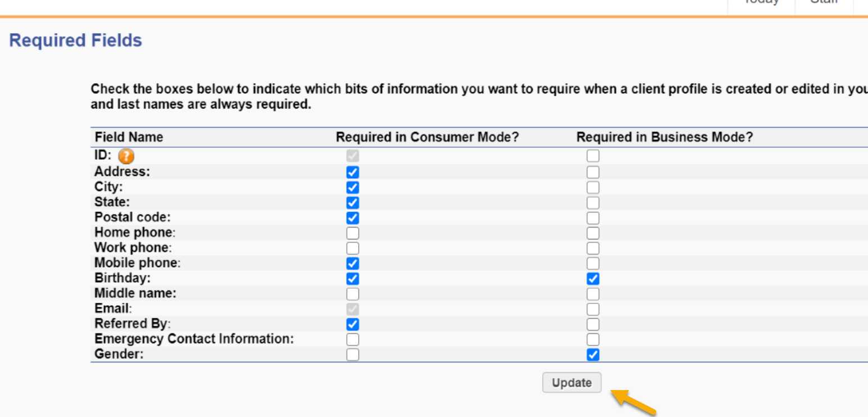Check Emergency Contact Information in Business Mode
This screenshot has height=417, width=868.
tap(593, 339)
